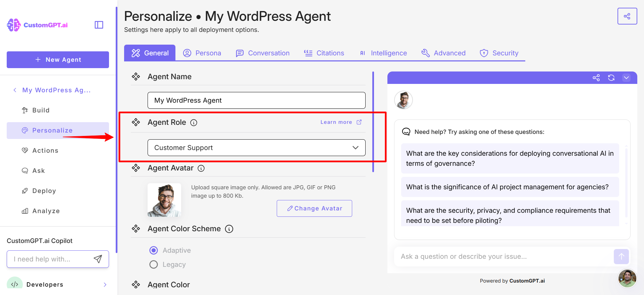The width and height of the screenshot is (644, 295).
Task: Open the Deploy sidebar item
Action: click(58, 191)
